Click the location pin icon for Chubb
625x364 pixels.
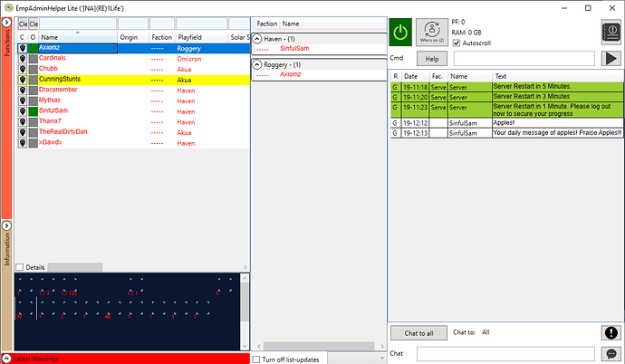click(x=23, y=70)
